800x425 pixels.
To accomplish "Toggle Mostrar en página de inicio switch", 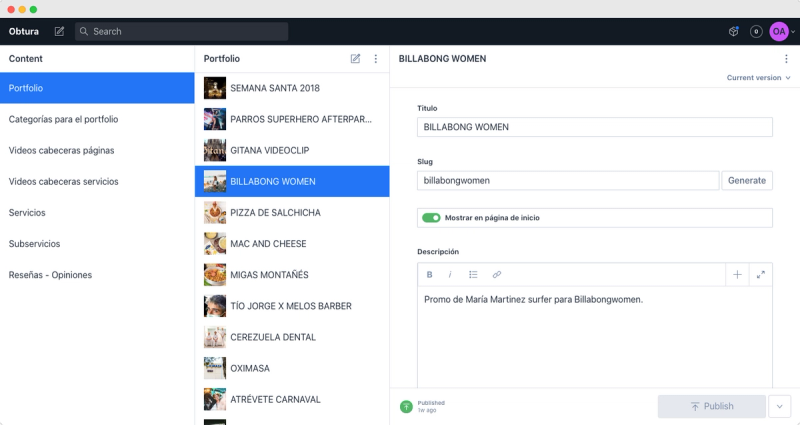I will pos(431,218).
